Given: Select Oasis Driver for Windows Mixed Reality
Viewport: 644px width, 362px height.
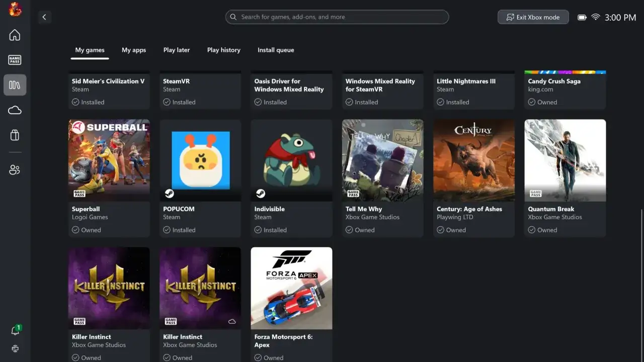Looking at the screenshot, I should [x=289, y=85].
